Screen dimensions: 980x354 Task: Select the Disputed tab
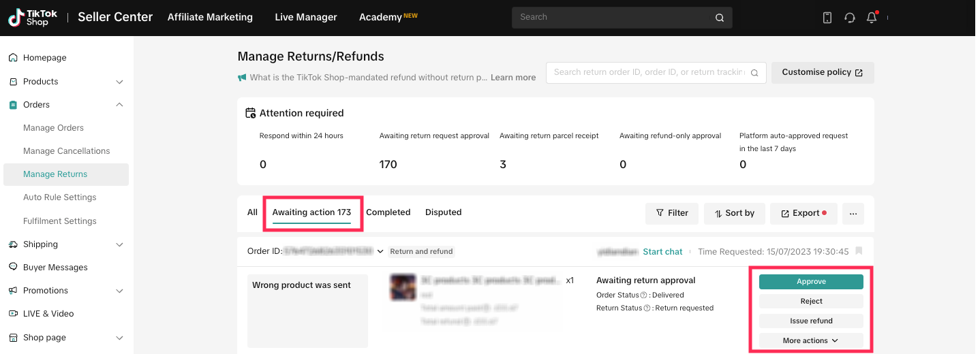(443, 212)
